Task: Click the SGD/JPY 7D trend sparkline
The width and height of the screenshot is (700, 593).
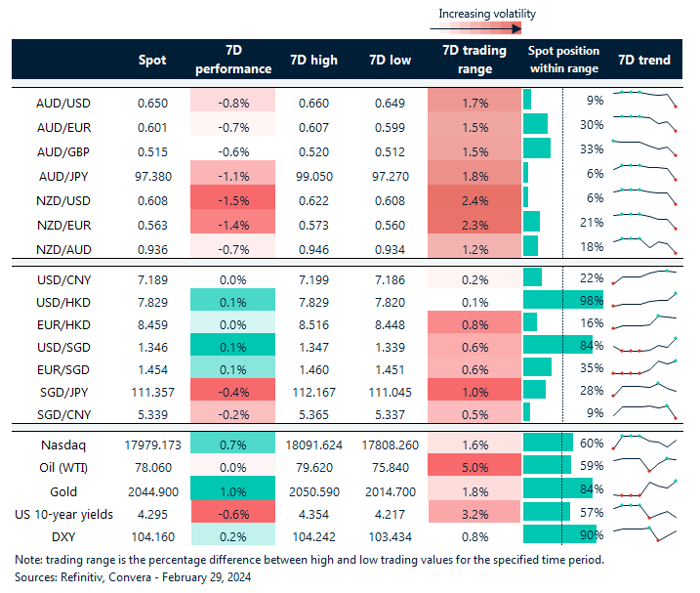Action: pos(644,392)
